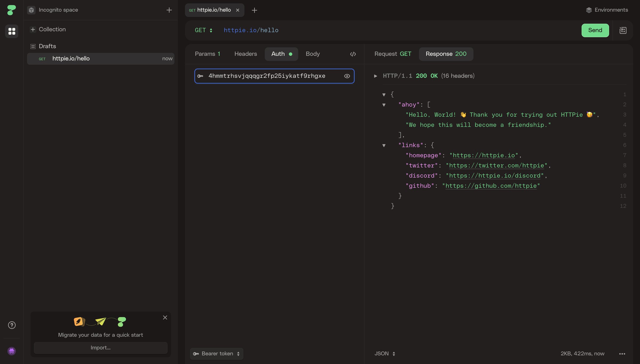Open Environments layers icon

pyautogui.click(x=589, y=10)
